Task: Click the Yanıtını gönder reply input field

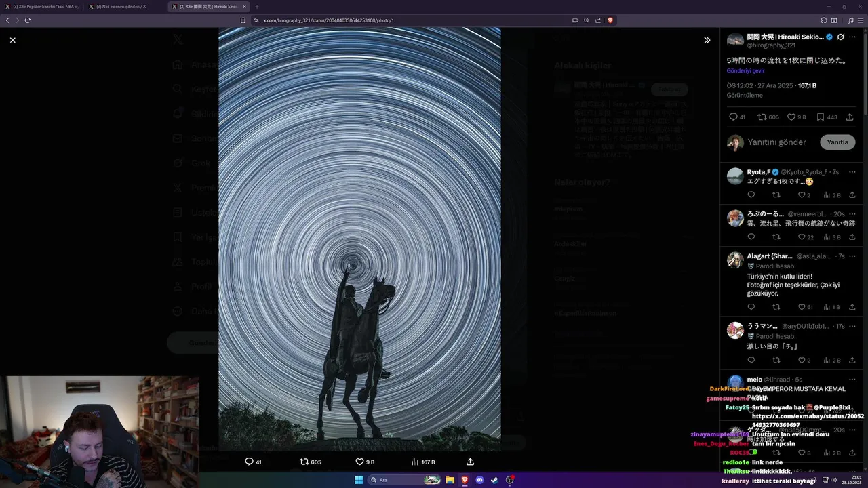Action: tap(777, 142)
